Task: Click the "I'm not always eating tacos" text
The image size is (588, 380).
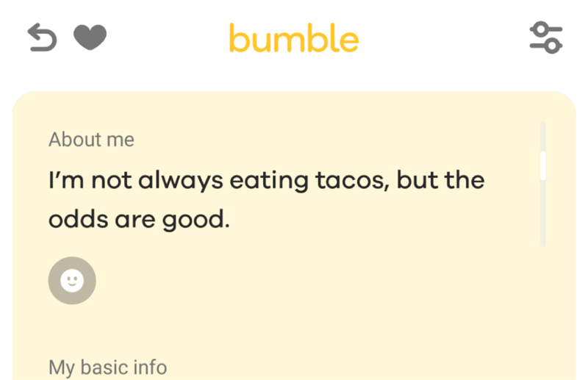Action: pyautogui.click(x=219, y=180)
